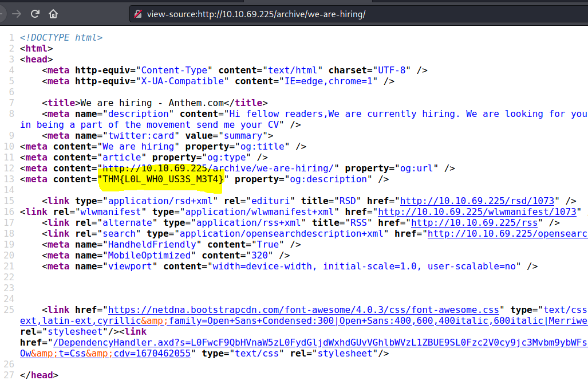Open the DependencyHandler.axd stylesheet link

coord(320,342)
